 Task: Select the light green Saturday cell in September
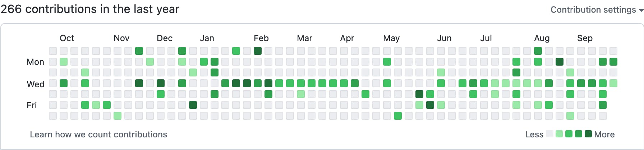pos(570,116)
